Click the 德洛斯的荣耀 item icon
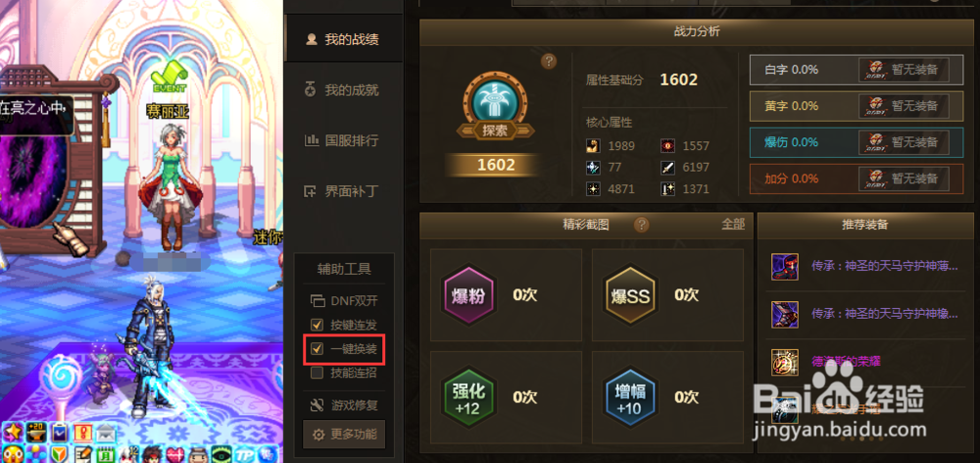The width and height of the screenshot is (980, 463). click(x=784, y=362)
